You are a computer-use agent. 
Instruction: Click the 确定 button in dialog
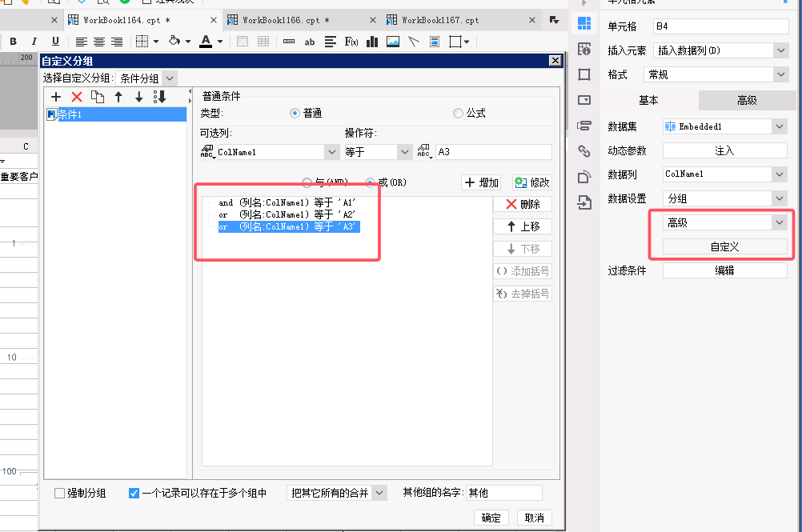(491, 518)
